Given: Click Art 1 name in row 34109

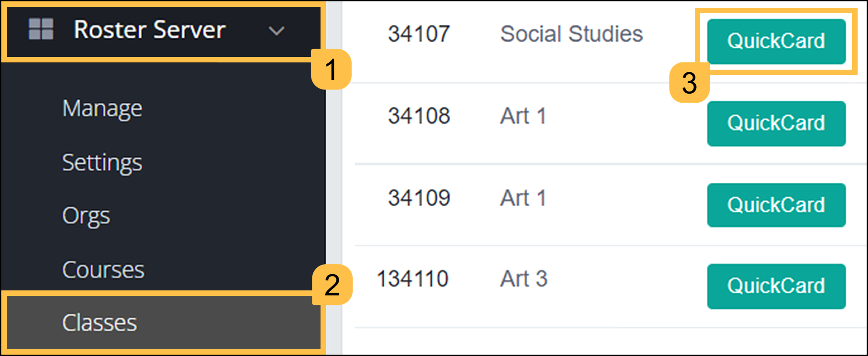Looking at the screenshot, I should coord(523,198).
